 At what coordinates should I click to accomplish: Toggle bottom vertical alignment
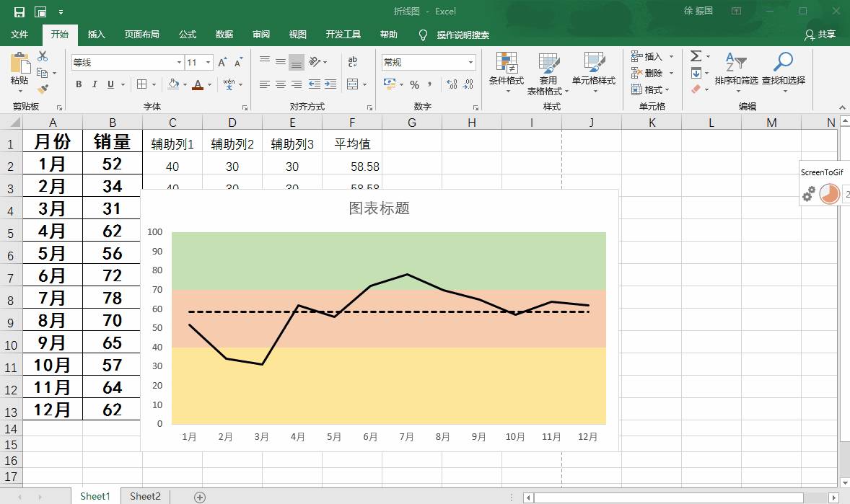click(296, 62)
